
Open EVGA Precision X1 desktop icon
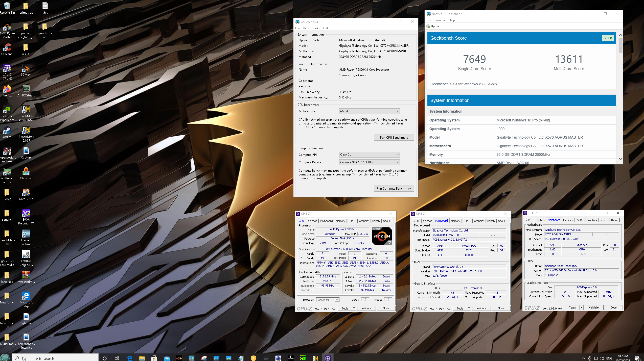[x=26, y=217]
